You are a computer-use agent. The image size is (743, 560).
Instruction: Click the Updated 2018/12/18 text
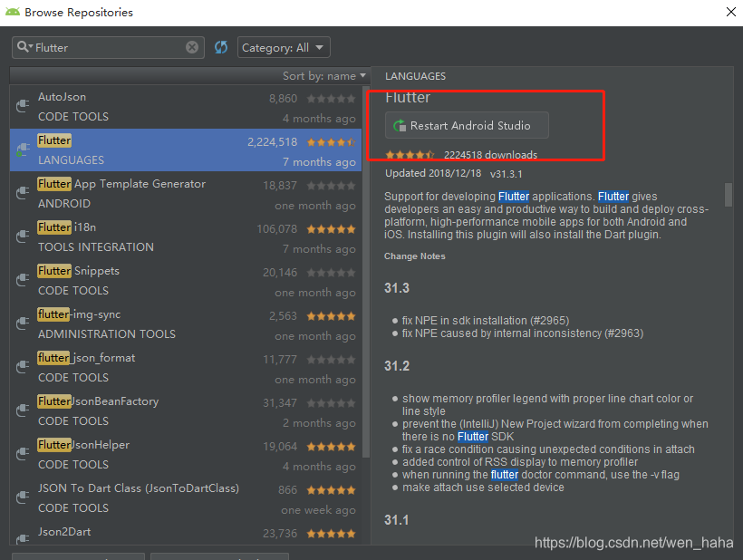[433, 173]
